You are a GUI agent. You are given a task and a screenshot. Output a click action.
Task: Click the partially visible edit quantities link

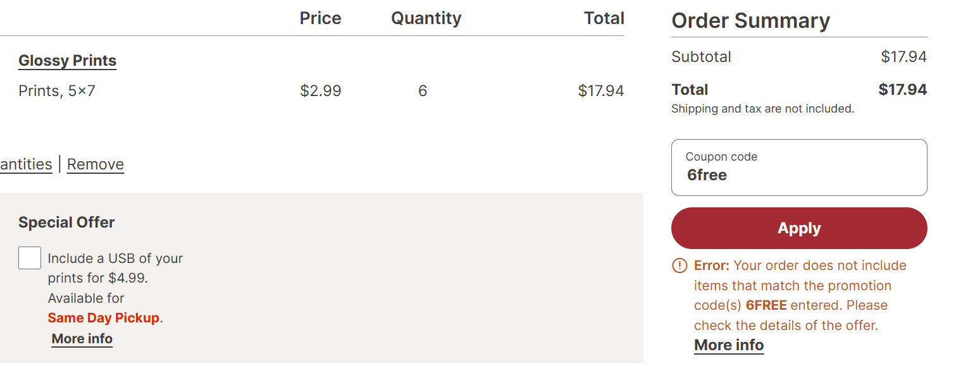[25, 164]
